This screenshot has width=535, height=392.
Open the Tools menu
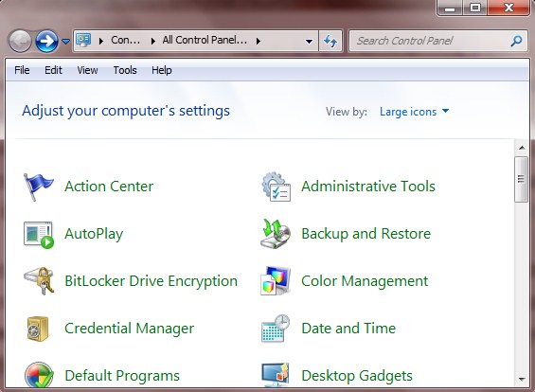point(125,70)
